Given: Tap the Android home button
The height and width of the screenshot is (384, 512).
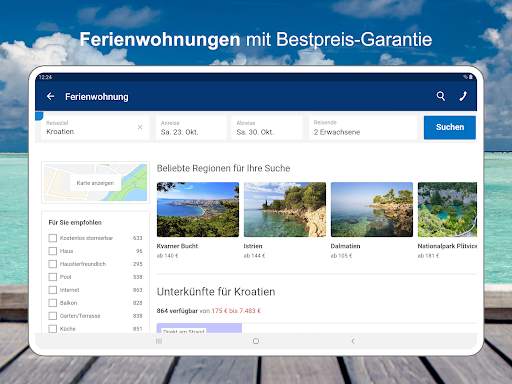Looking at the screenshot, I should click(x=256, y=341).
